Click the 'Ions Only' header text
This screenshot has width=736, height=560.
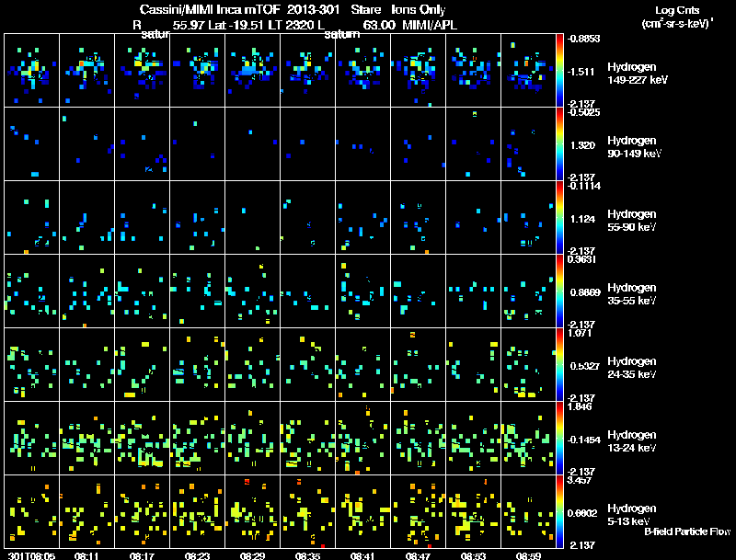click(419, 9)
